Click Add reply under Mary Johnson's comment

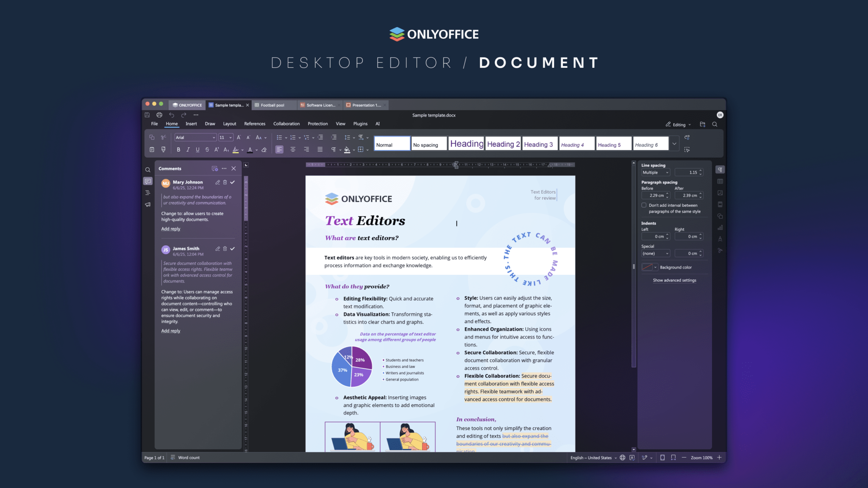[x=170, y=229]
